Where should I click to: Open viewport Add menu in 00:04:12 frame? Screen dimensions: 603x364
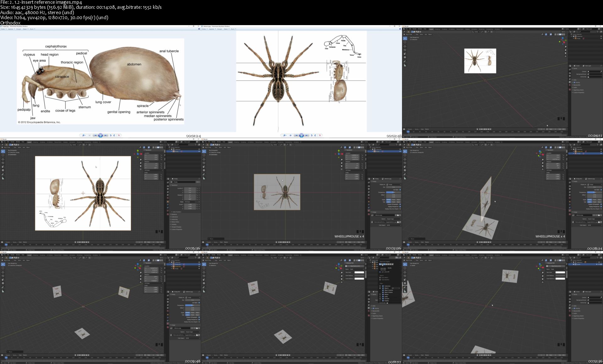(x=426, y=35)
